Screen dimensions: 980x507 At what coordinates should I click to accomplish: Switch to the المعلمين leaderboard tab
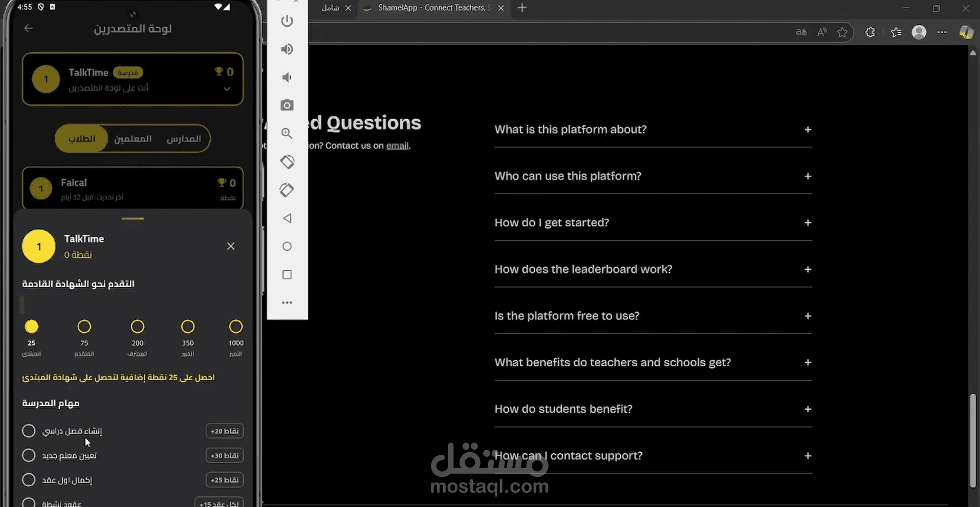[133, 139]
